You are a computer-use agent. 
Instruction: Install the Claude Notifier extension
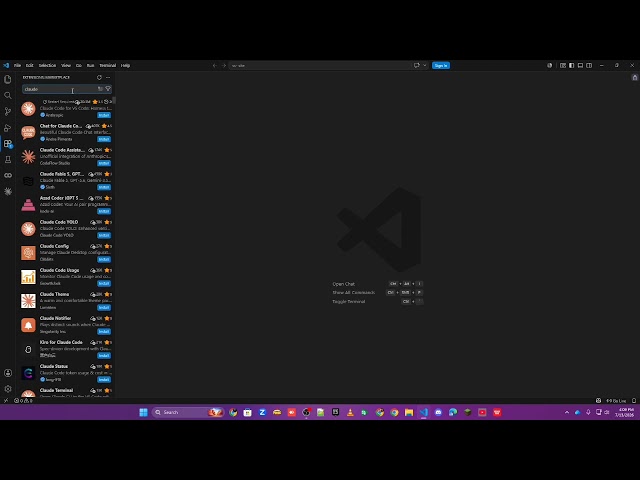pyautogui.click(x=104, y=331)
